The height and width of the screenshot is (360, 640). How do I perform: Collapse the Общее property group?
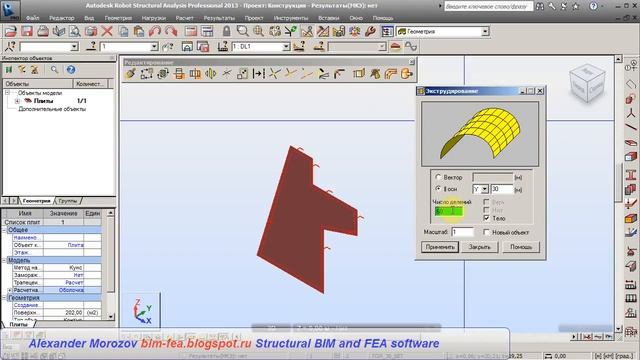click(4, 230)
